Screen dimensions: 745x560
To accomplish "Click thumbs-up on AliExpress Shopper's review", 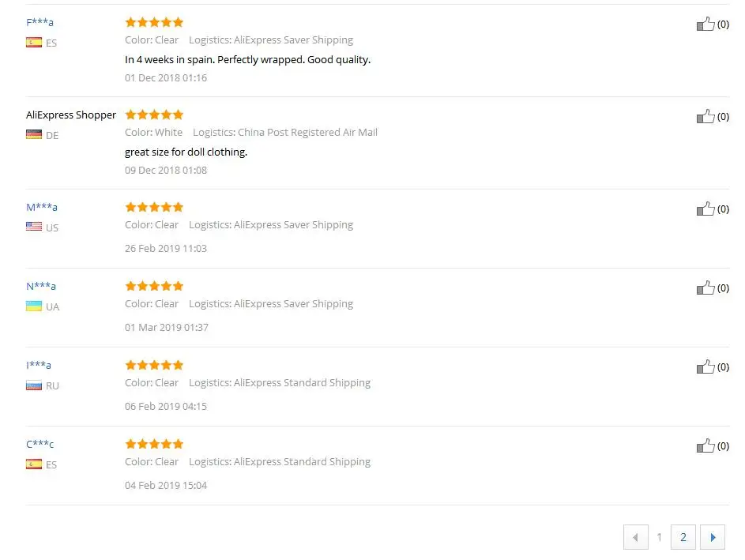I will point(705,117).
